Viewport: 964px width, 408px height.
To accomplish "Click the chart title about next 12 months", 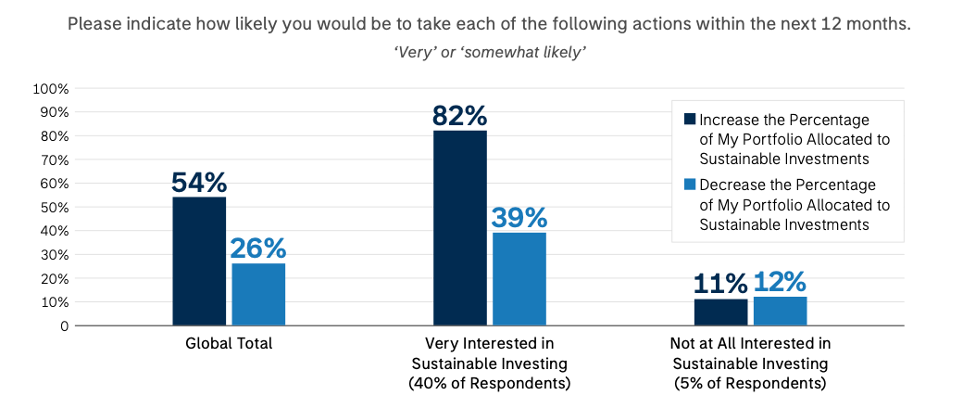I will tap(489, 23).
